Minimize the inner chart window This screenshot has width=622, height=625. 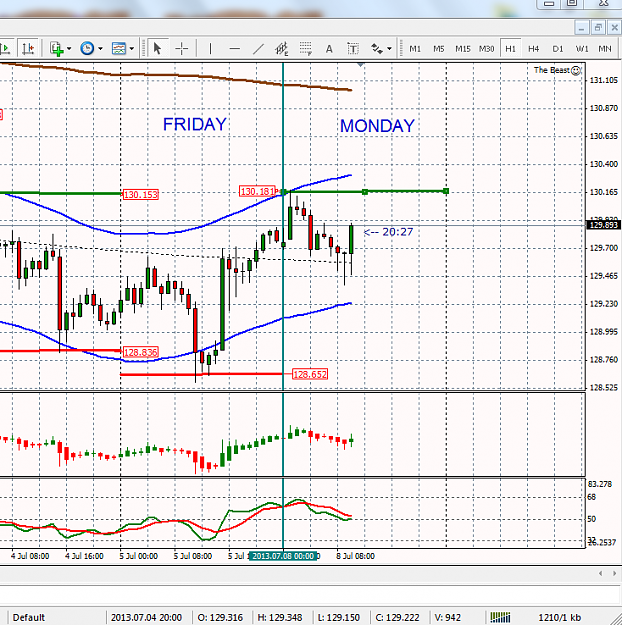pyautogui.click(x=581, y=28)
